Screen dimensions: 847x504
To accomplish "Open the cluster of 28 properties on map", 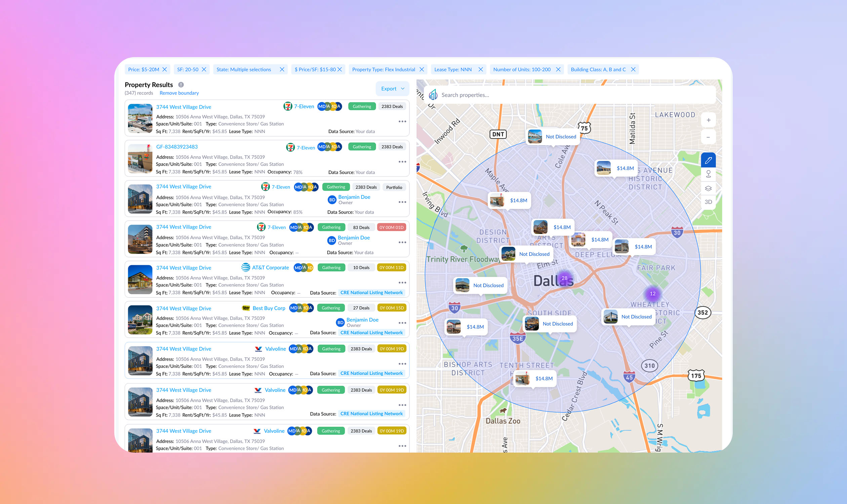I will 564,278.
